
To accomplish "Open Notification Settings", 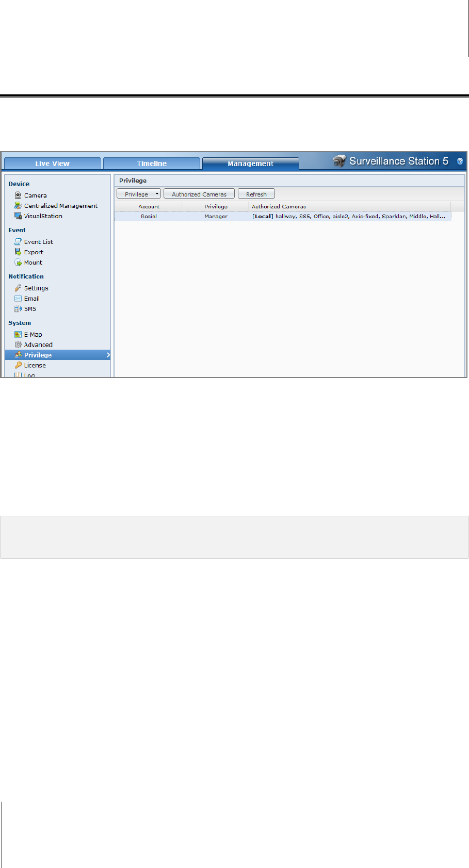I will click(x=36, y=288).
